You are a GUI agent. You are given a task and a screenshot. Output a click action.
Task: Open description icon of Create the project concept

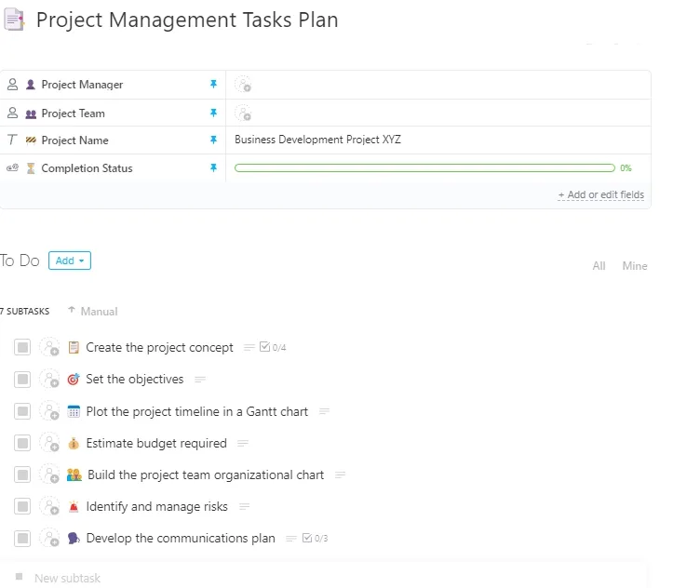(x=249, y=347)
